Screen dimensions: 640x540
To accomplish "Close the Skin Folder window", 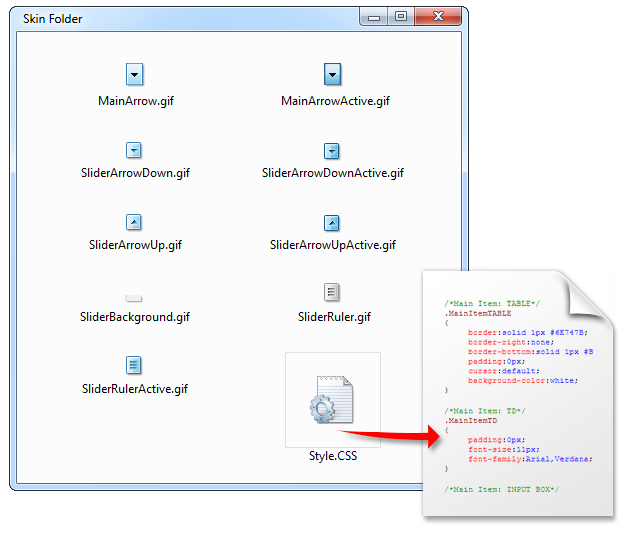I will click(x=438, y=17).
